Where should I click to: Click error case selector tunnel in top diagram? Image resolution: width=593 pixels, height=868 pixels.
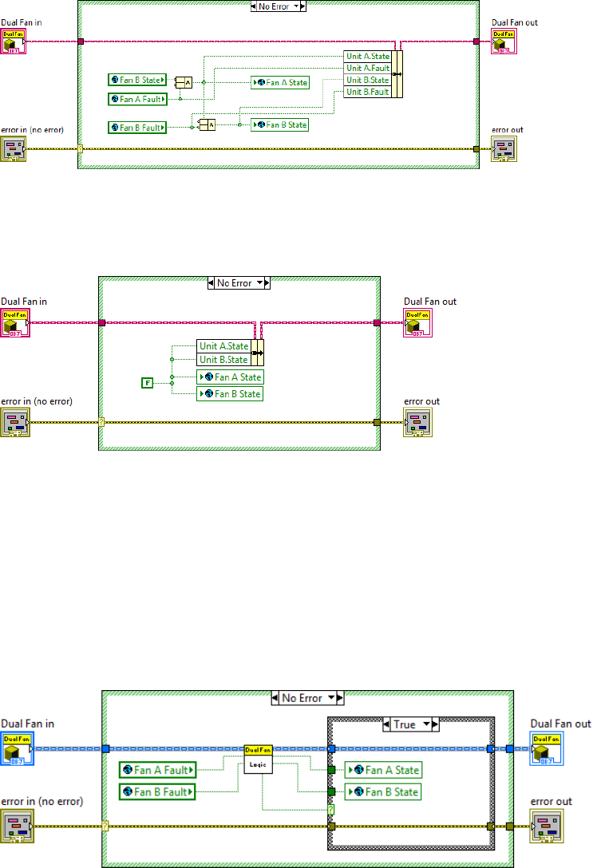(81, 149)
